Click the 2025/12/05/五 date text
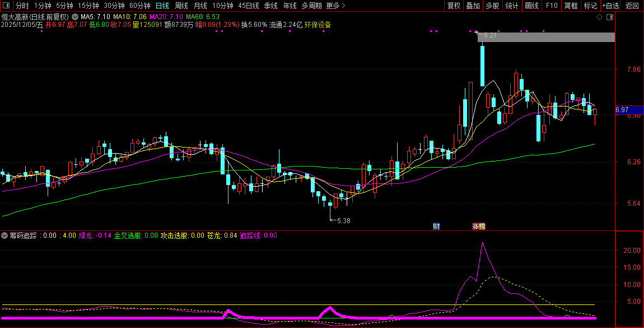 point(22,25)
